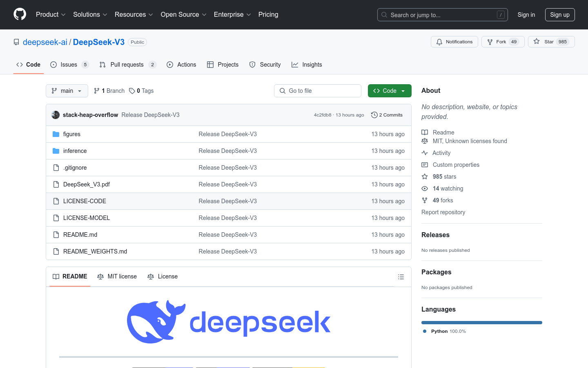Viewport: 588px width, 368px height.
Task: Click the branch icon beside 1 Branch
Action: (x=97, y=91)
